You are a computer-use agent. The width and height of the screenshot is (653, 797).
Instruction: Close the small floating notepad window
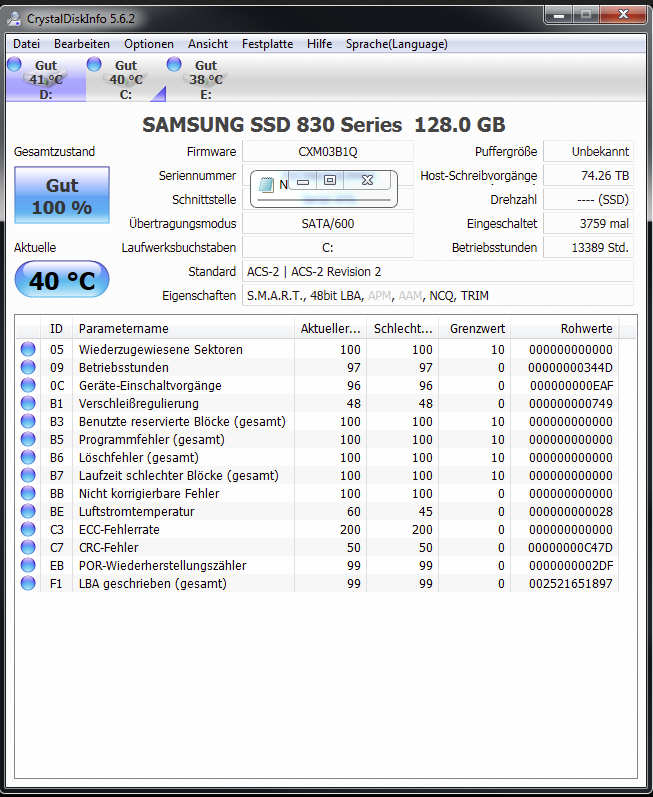[367, 180]
